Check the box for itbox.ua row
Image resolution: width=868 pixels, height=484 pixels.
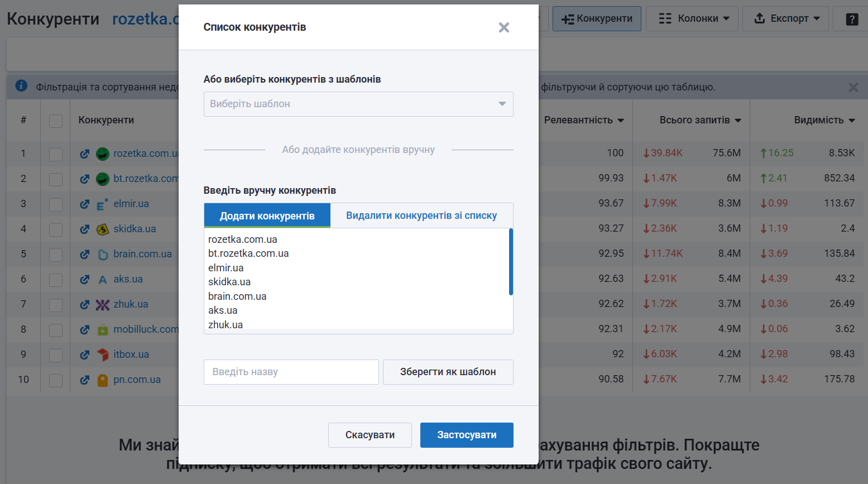pyautogui.click(x=56, y=355)
